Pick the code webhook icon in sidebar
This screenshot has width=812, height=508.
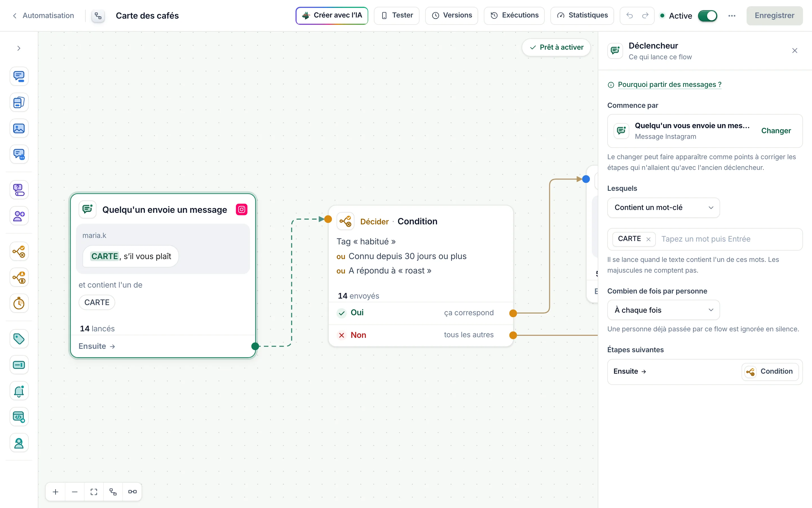(19, 417)
